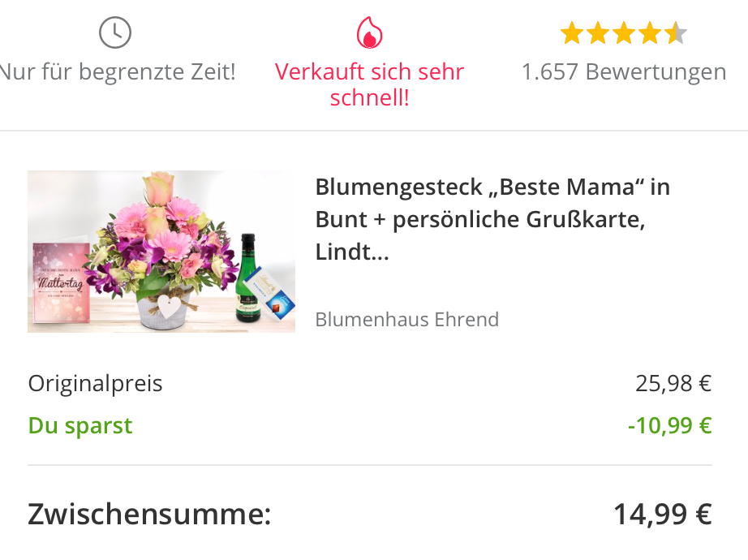
Task: Click the pink flame icon
Action: point(370,32)
